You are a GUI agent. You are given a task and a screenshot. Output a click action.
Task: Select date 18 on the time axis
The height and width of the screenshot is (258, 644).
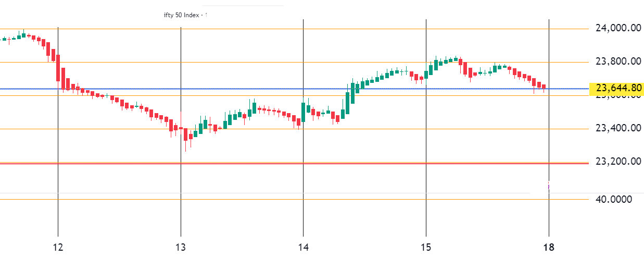coord(549,247)
